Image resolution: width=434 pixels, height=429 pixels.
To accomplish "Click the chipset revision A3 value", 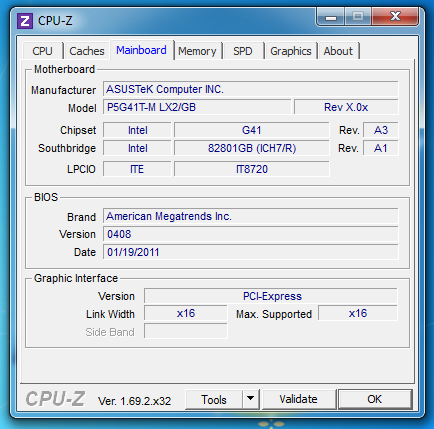I will [x=381, y=130].
